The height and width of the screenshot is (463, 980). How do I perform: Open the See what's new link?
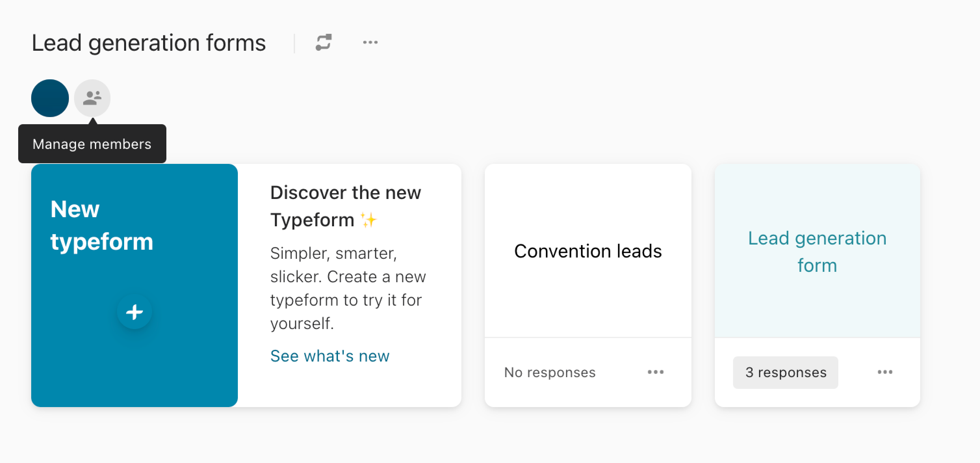[x=330, y=356]
